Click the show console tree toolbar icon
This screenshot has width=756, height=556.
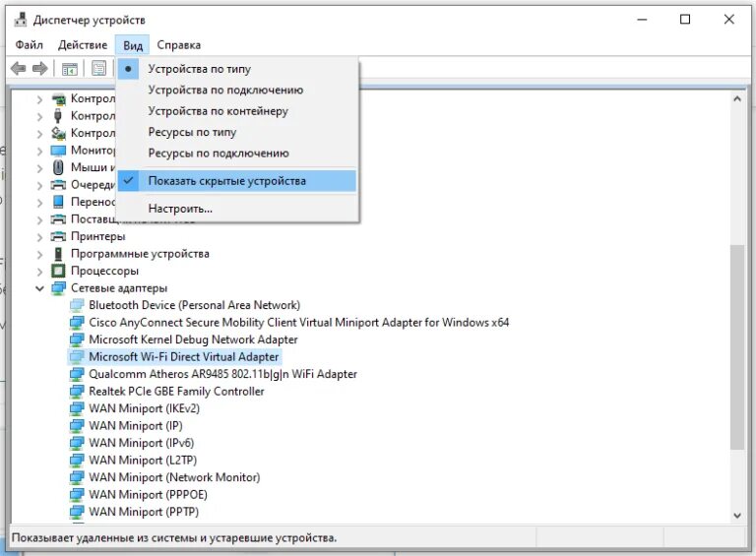click(70, 69)
